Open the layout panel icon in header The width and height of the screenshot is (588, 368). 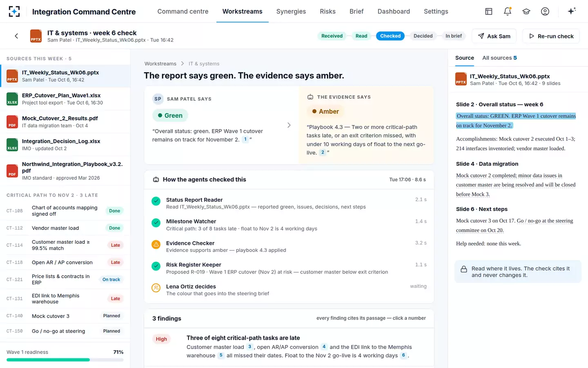[489, 11]
